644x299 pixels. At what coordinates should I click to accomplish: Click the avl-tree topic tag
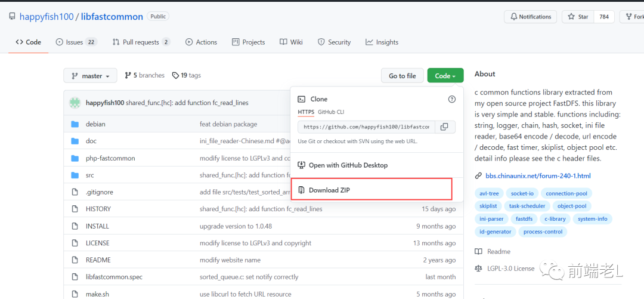click(x=488, y=193)
